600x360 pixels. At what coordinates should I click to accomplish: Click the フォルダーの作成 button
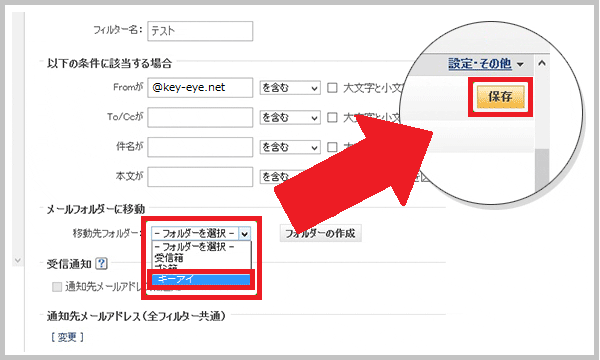[x=320, y=233]
